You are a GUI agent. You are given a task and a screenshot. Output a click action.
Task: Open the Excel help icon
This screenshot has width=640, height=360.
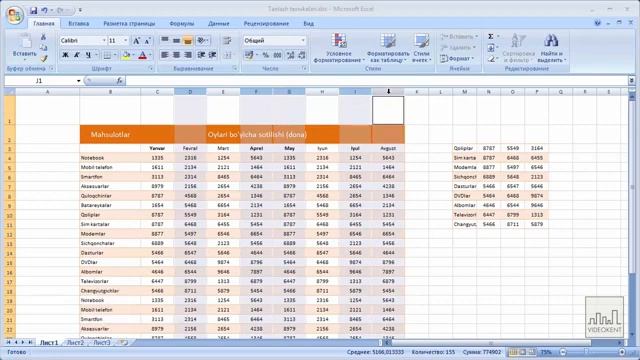pos(598,23)
